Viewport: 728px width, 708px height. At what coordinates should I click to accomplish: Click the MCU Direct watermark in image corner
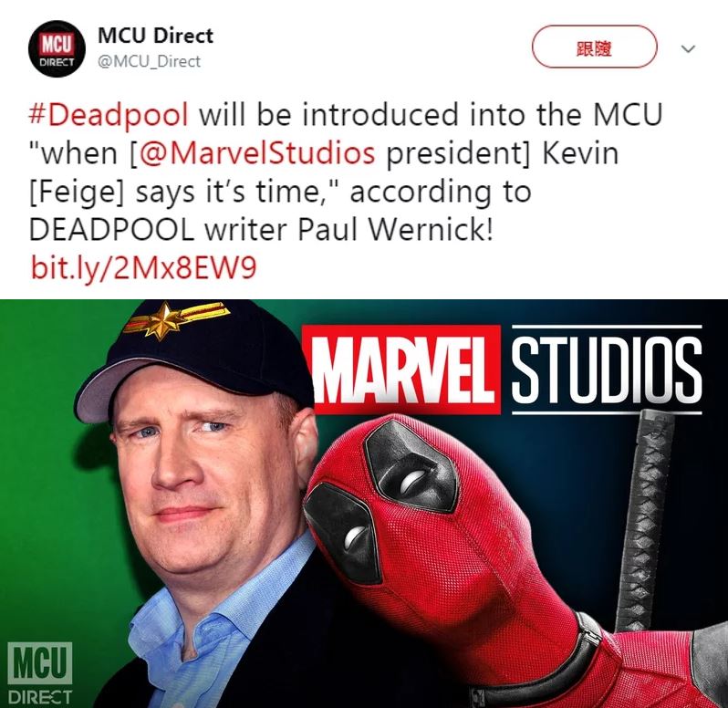[x=40, y=672]
